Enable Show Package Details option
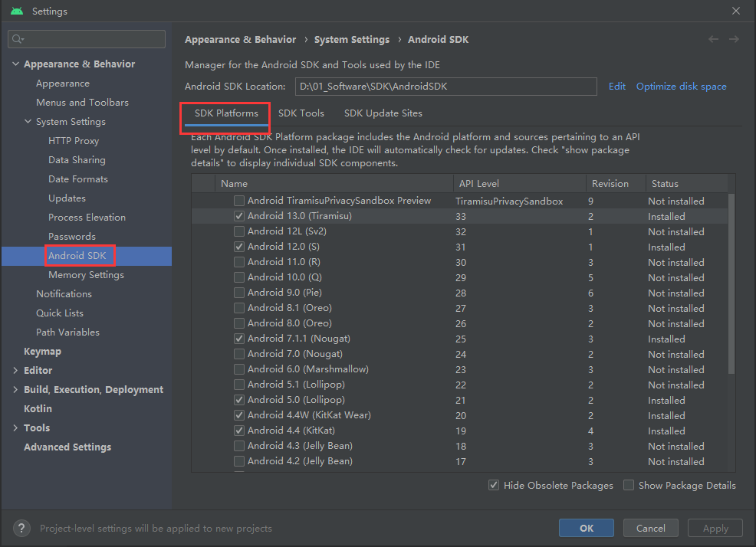Image resolution: width=756 pixels, height=547 pixels. 629,485
